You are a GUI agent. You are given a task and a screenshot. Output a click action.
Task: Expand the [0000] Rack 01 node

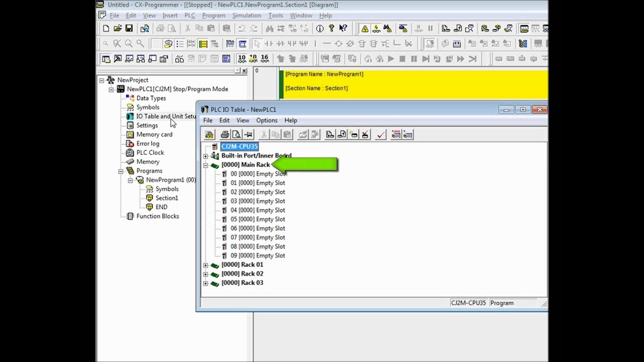point(205,265)
